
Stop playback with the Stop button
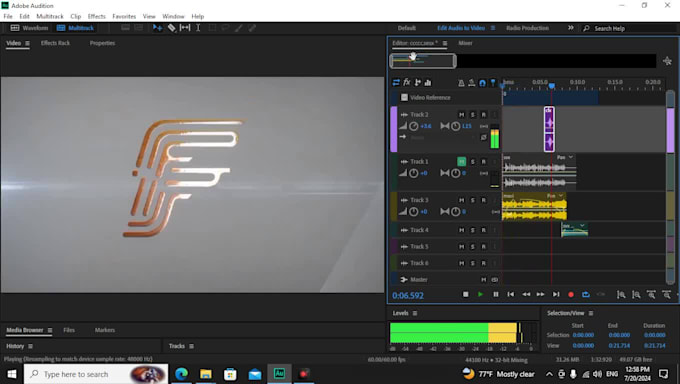[x=465, y=294]
